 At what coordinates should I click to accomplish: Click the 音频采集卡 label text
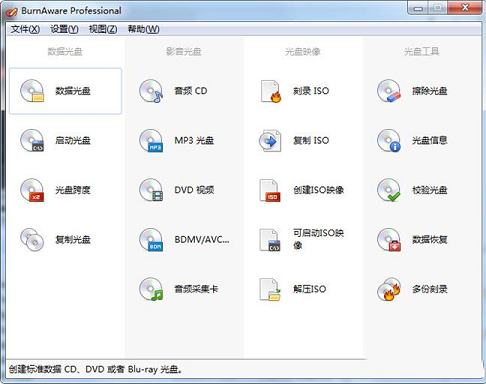pos(196,289)
